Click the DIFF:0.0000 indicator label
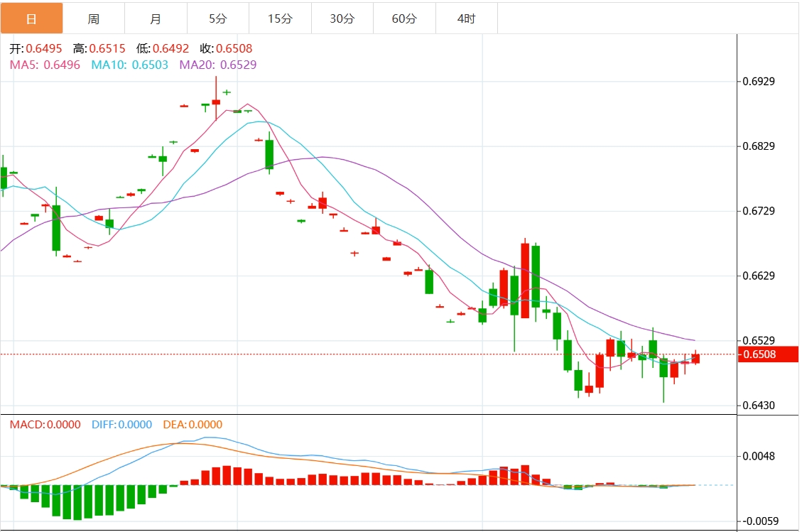Screen dimensions: 802x532 121,425
